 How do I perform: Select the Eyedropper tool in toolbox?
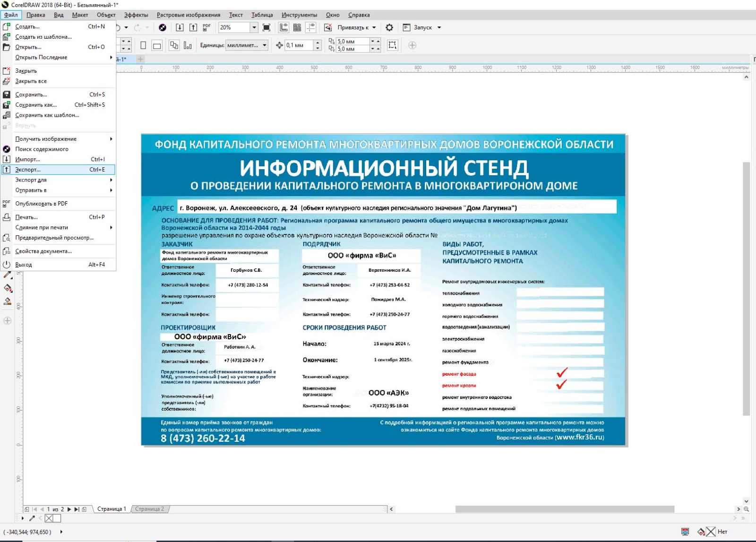pos(8,275)
